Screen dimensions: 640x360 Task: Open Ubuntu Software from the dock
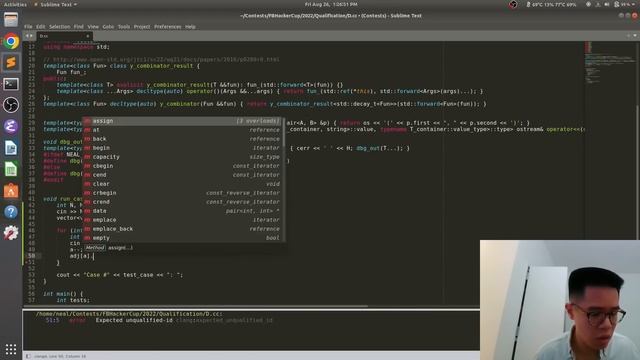(11, 190)
